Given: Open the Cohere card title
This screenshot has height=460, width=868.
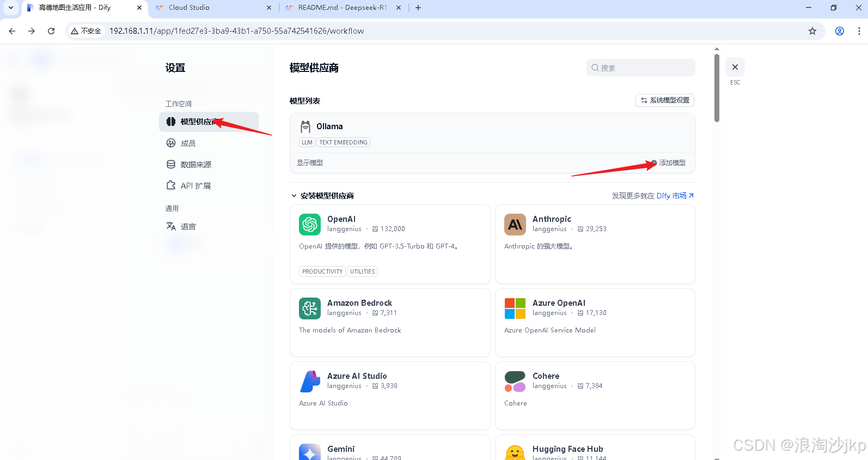Looking at the screenshot, I should point(546,376).
